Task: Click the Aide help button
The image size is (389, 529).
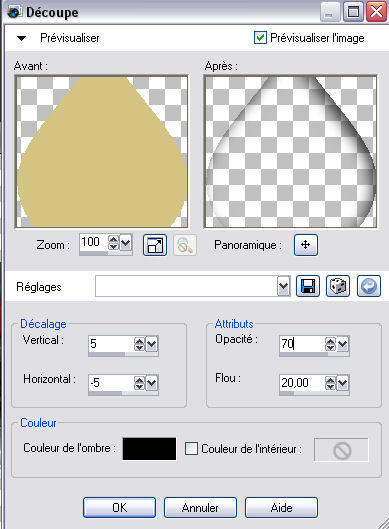Action: click(x=281, y=507)
